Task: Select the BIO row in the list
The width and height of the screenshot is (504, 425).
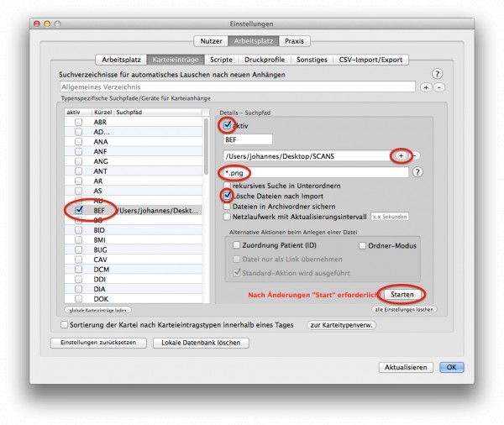Action: point(133,230)
